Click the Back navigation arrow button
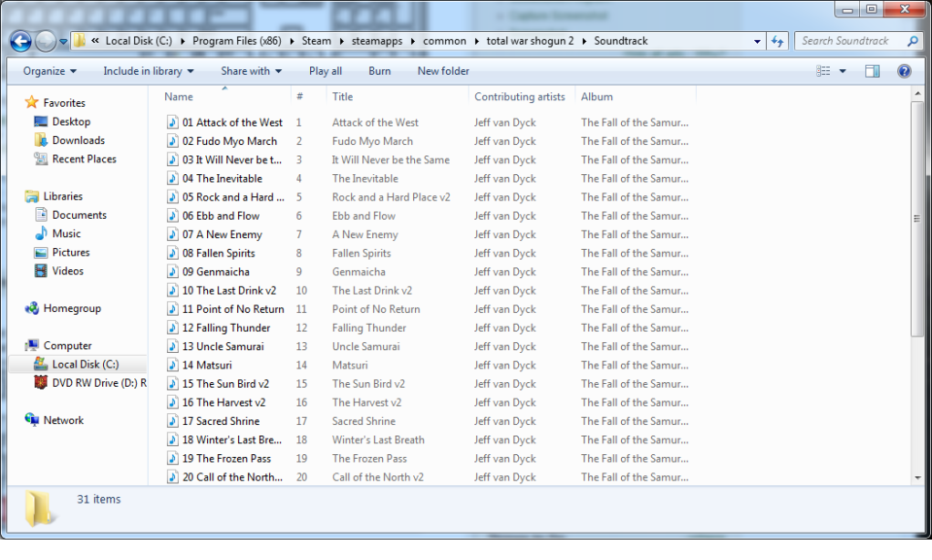This screenshot has width=932, height=560. [x=21, y=41]
